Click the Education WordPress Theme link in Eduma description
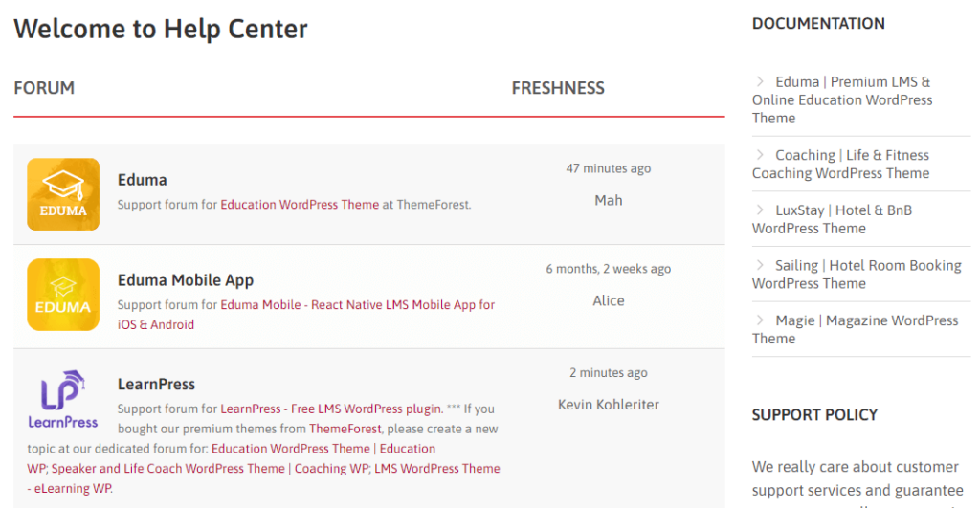980x508 pixels. (x=300, y=205)
